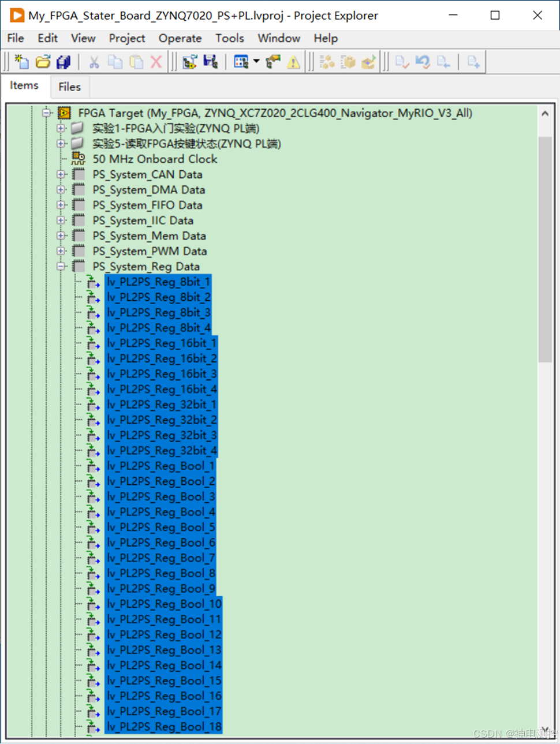Select lv_PL2PS_Reg_16bit_1 item
Viewport: 560px width, 744px height.
[x=161, y=343]
